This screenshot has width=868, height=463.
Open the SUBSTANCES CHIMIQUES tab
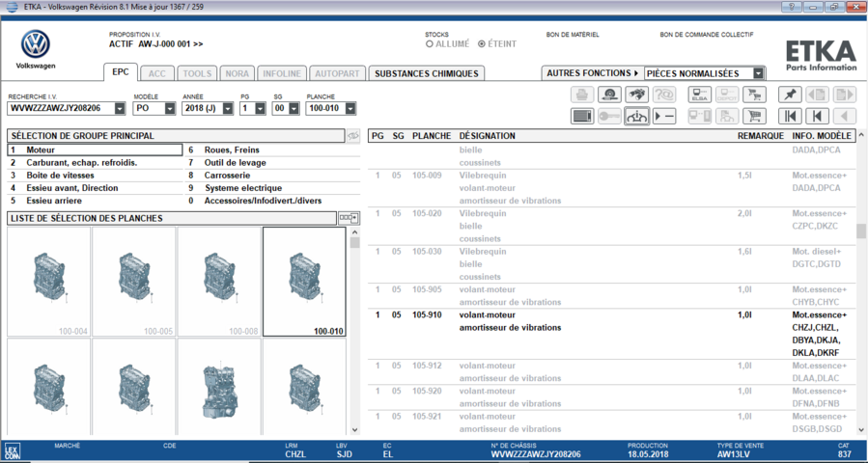426,73
